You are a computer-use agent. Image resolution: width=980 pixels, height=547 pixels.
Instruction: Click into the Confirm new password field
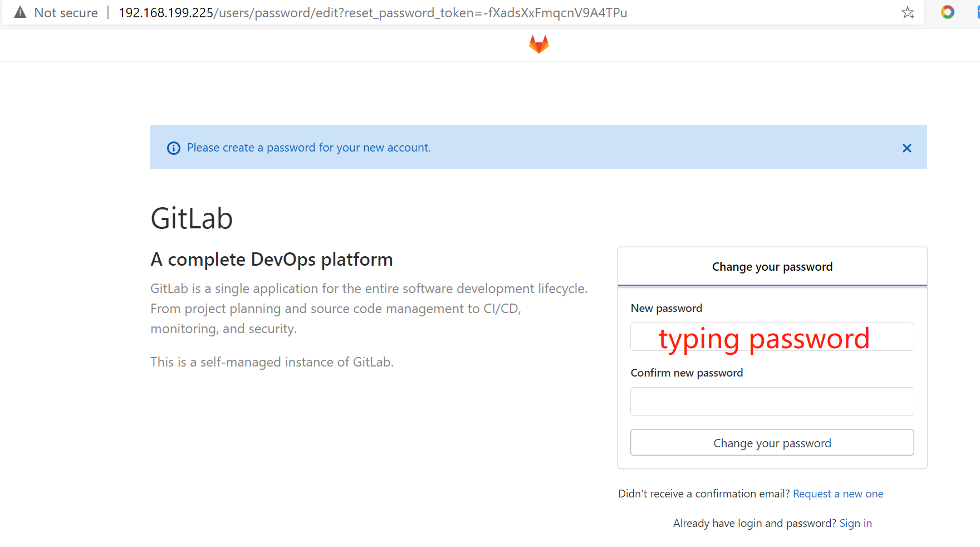(x=772, y=401)
